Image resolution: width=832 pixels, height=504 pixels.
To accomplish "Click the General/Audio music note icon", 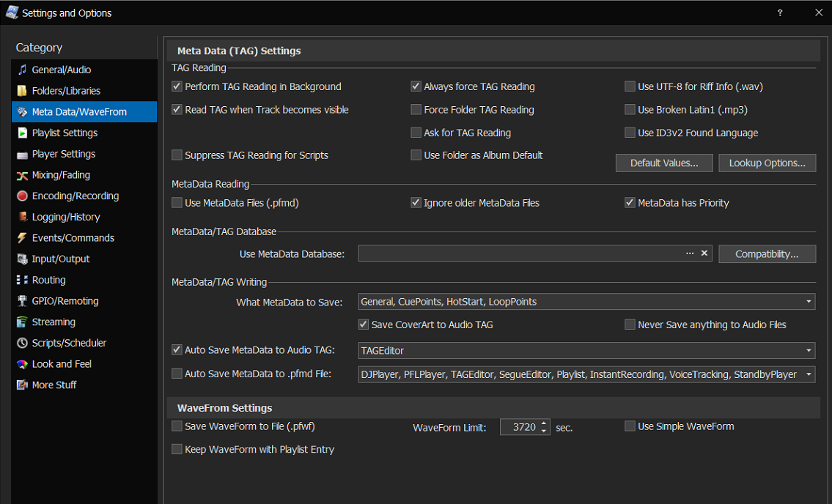I will pyautogui.click(x=22, y=70).
